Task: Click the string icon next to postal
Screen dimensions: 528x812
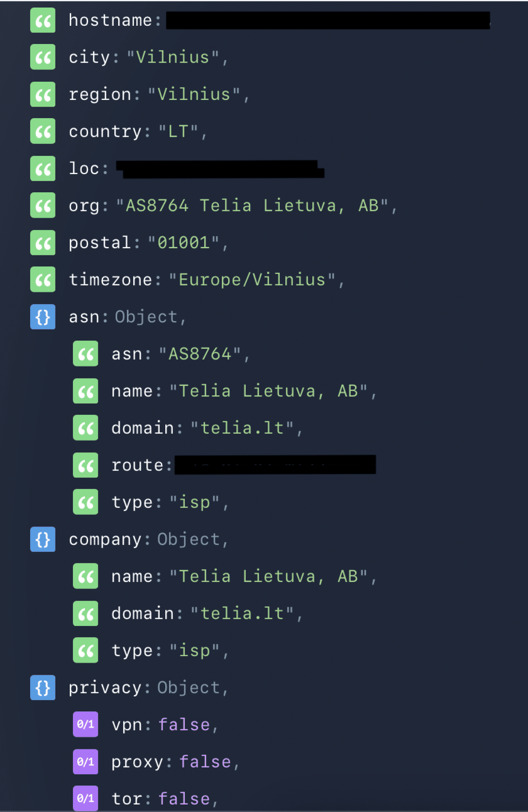Action: [43, 243]
